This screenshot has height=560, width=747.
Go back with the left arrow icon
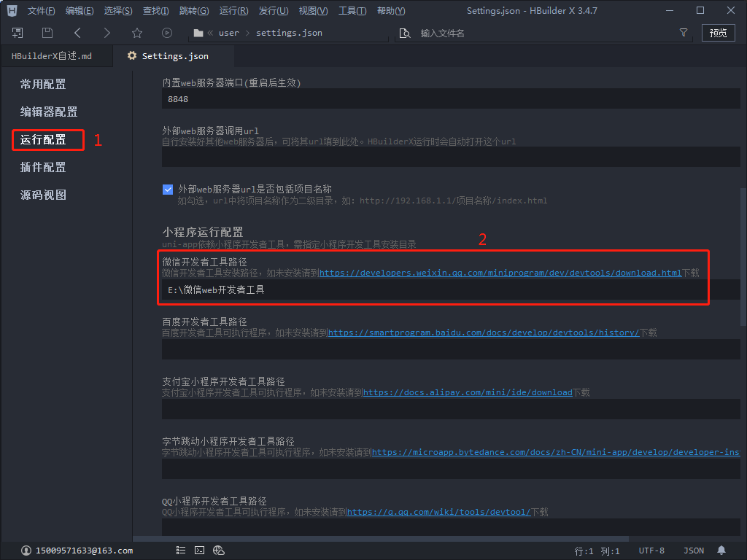click(77, 33)
